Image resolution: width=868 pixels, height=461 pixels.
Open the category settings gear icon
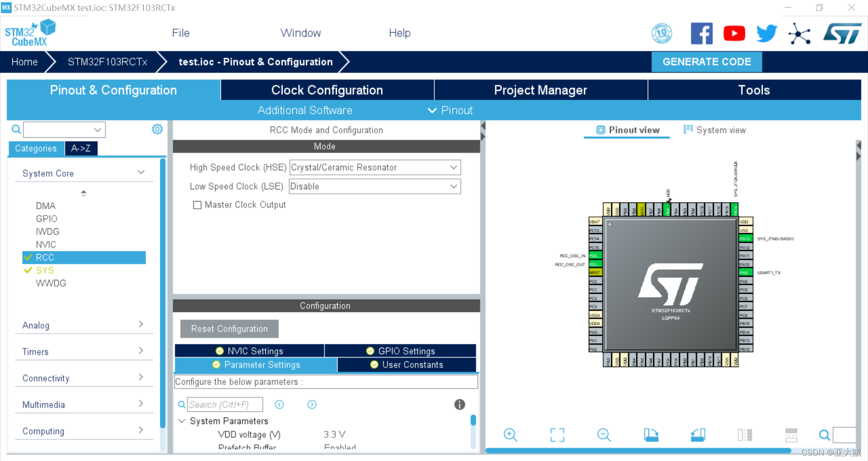pyautogui.click(x=157, y=129)
